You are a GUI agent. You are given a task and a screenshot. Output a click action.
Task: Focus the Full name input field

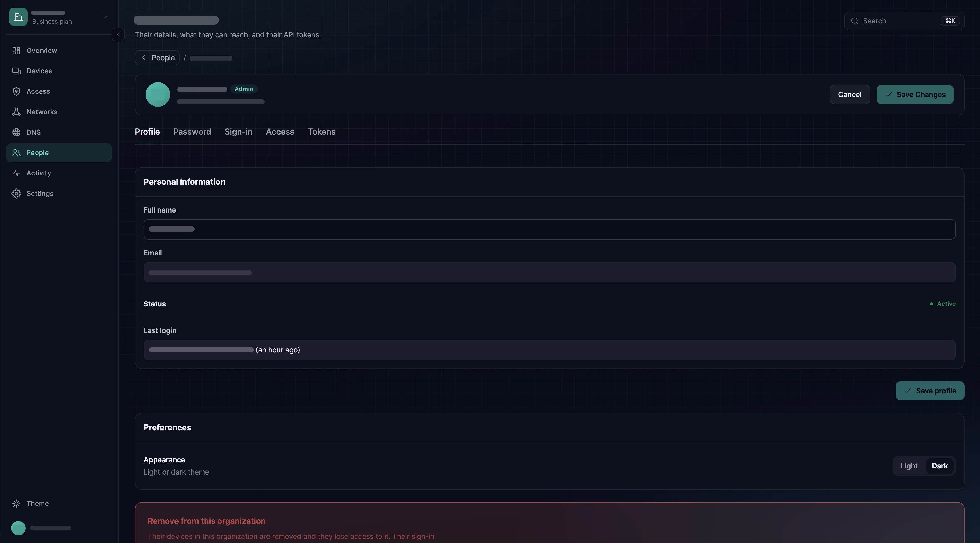click(x=549, y=229)
